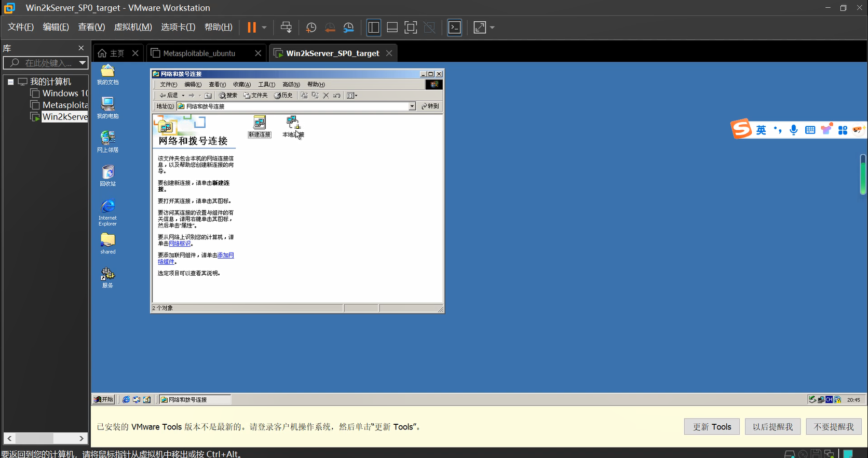Viewport: 868px width, 458px height.
Task: Click the Unity mode icon
Action: tap(429, 28)
